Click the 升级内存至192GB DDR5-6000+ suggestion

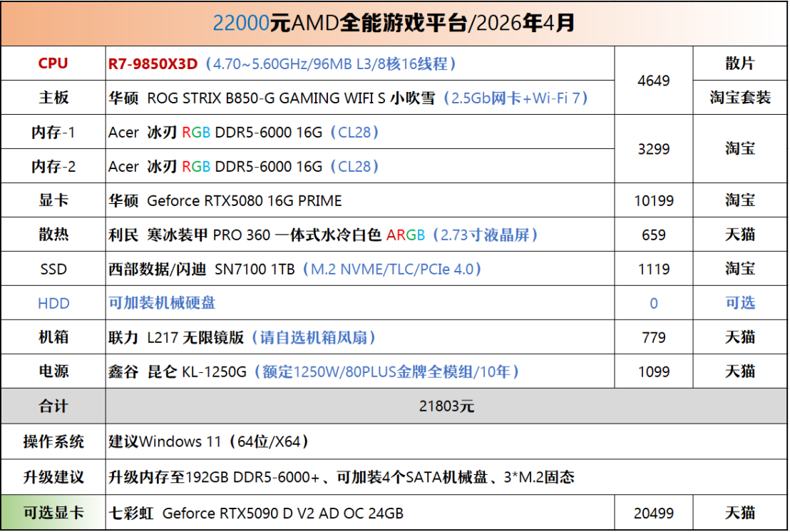point(214,477)
